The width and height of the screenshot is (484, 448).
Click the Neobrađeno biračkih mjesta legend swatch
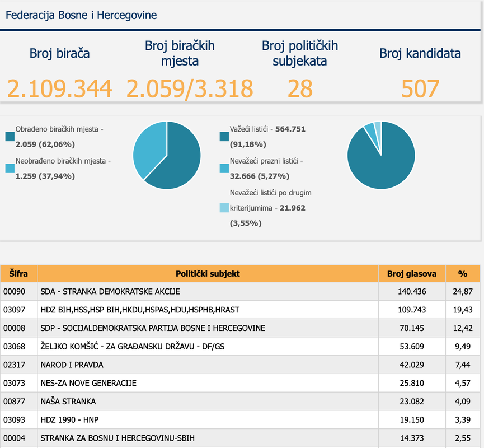pos(10,169)
